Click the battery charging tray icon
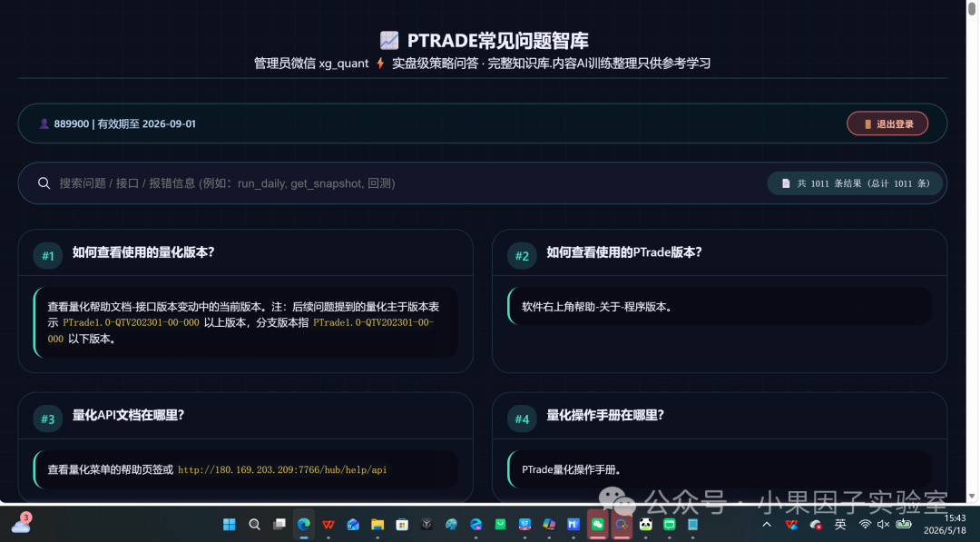This screenshot has height=542, width=980. (904, 525)
